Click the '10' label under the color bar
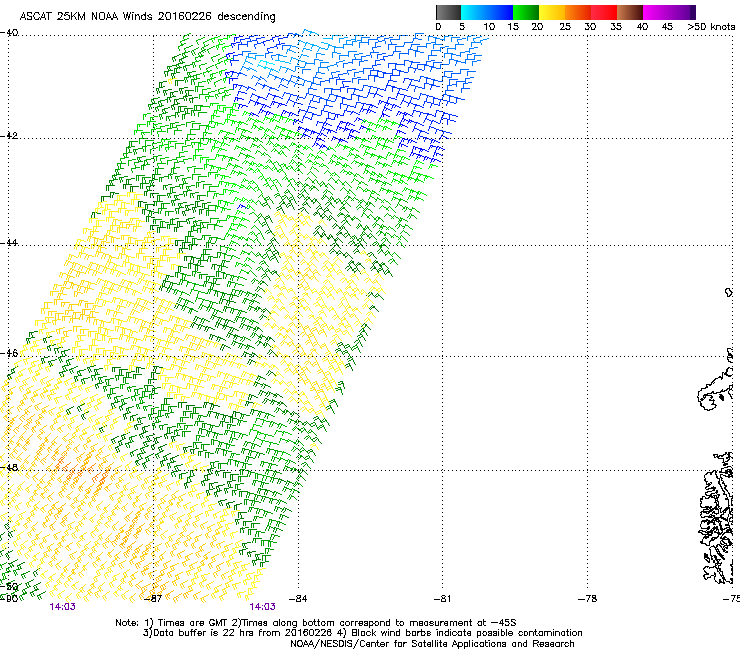The image size is (740, 650). (489, 27)
